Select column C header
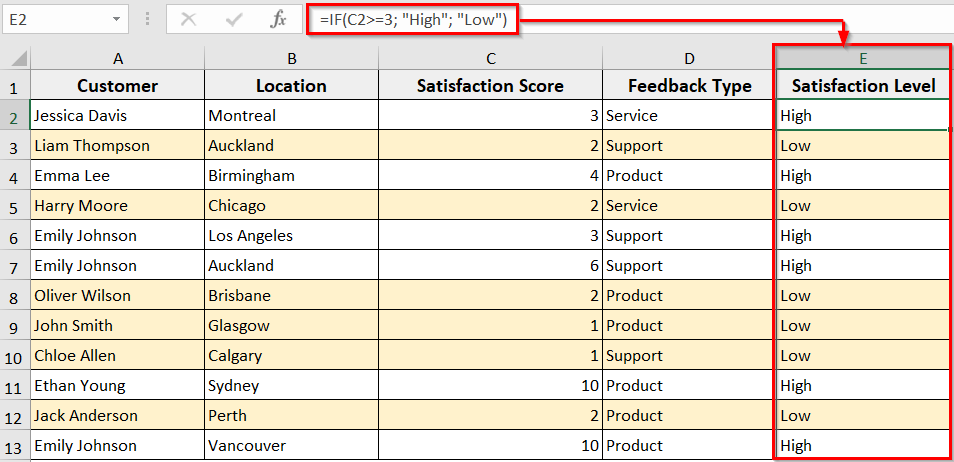Viewport: 954px width, 462px height. coord(490,60)
